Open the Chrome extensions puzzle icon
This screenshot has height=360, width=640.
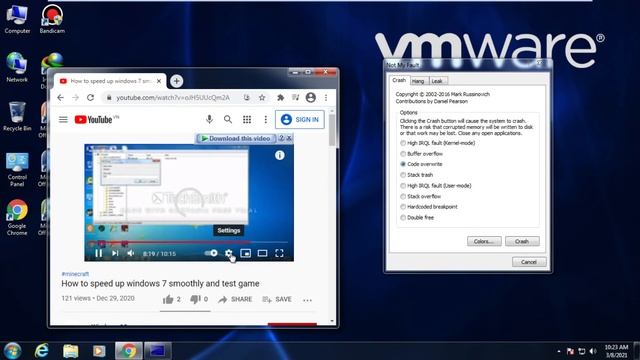[x=280, y=98]
